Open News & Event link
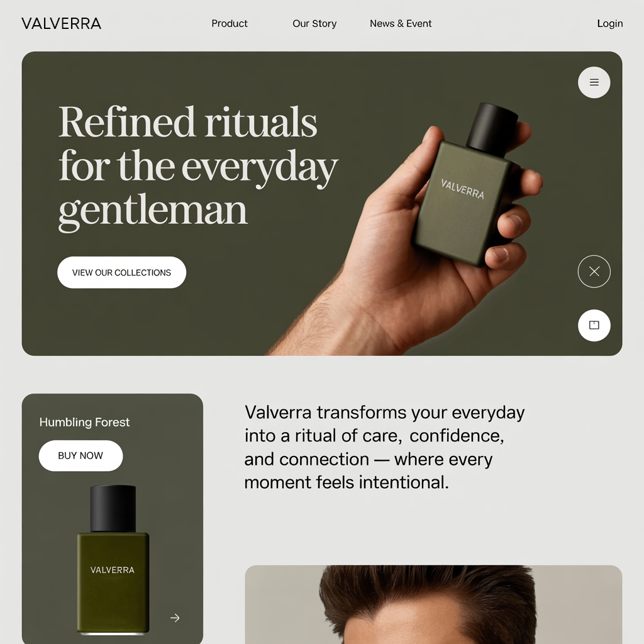Screen dimensions: 644x644 (x=401, y=24)
